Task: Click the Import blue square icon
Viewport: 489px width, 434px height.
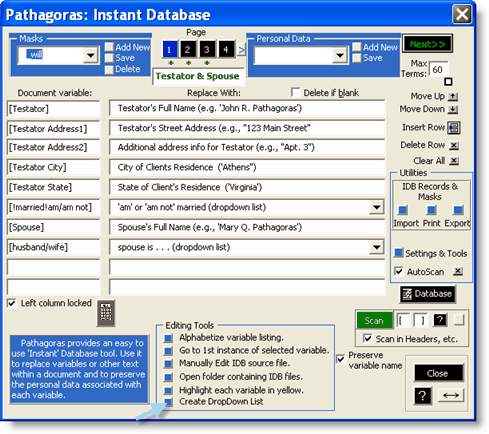Action: [403, 210]
